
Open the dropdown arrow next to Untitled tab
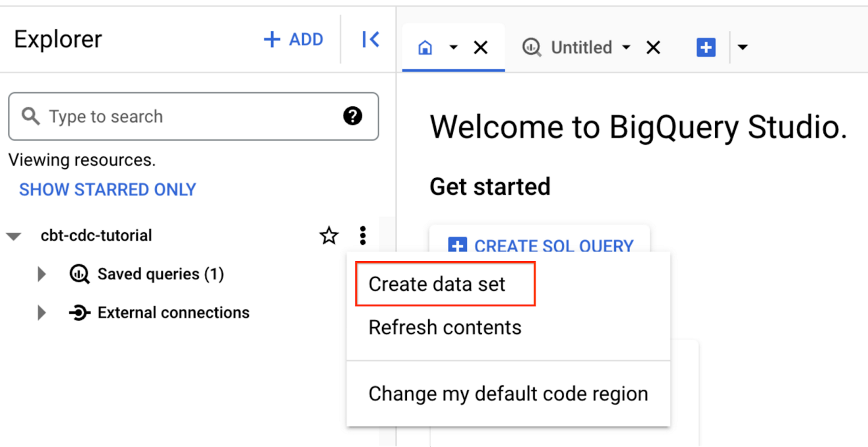point(626,47)
